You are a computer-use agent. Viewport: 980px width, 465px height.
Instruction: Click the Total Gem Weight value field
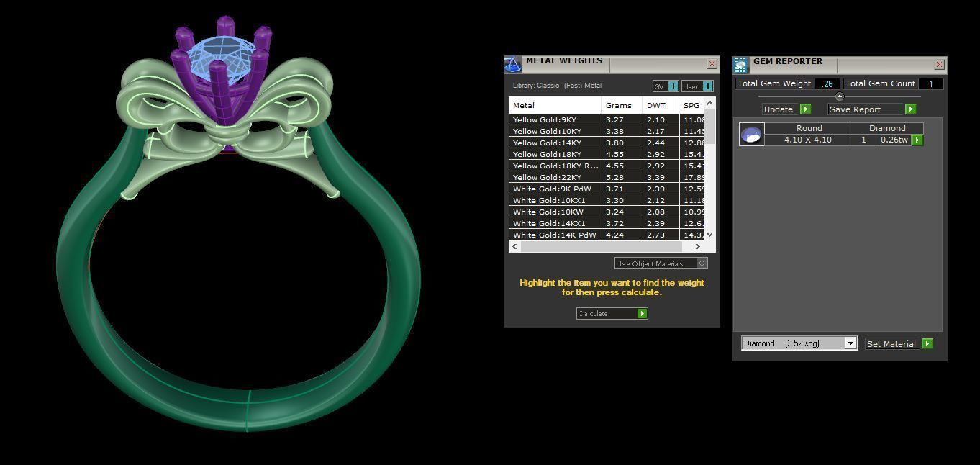[827, 83]
